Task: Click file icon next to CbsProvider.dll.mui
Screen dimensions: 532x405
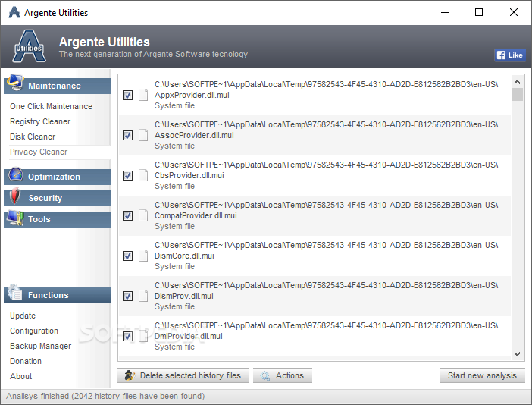Action: click(143, 175)
